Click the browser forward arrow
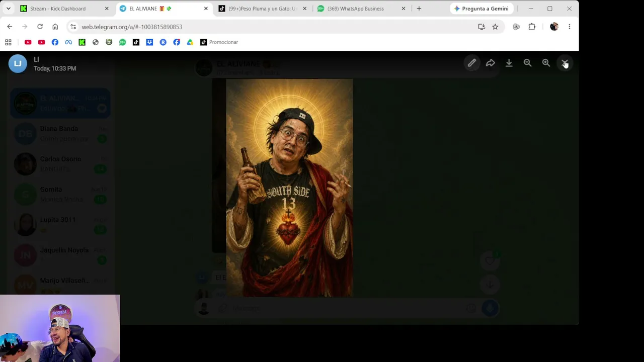Screen dimensions: 644x362 25,27
